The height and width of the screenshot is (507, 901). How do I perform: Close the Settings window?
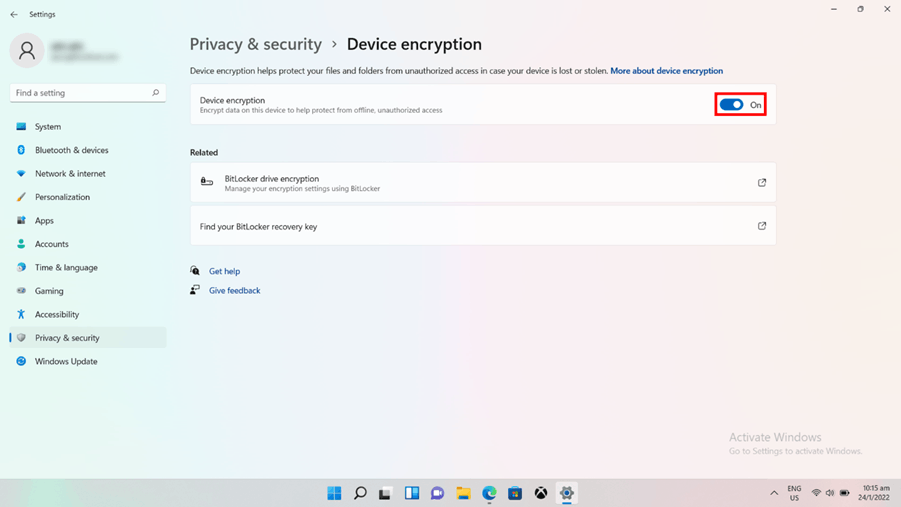point(887,9)
